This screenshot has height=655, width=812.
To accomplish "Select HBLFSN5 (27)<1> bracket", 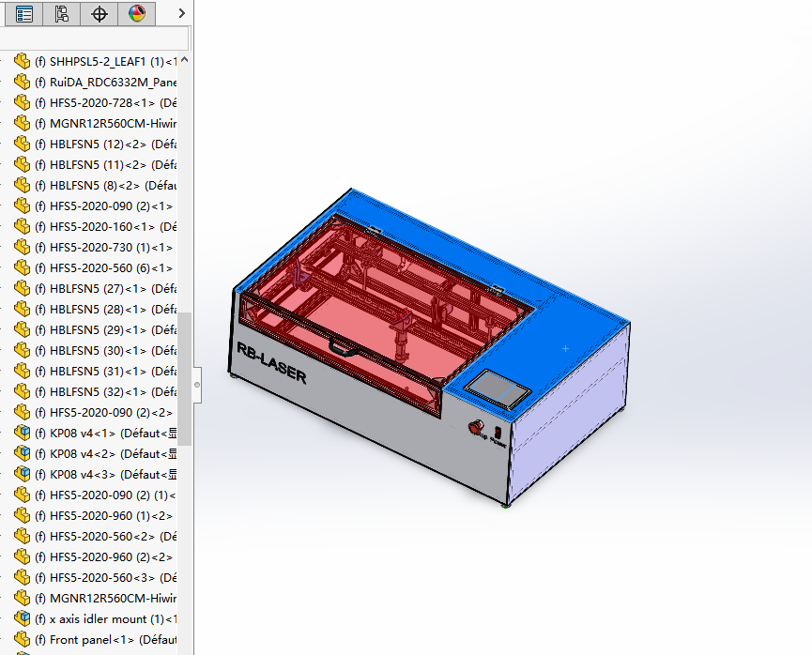I will coord(105,288).
